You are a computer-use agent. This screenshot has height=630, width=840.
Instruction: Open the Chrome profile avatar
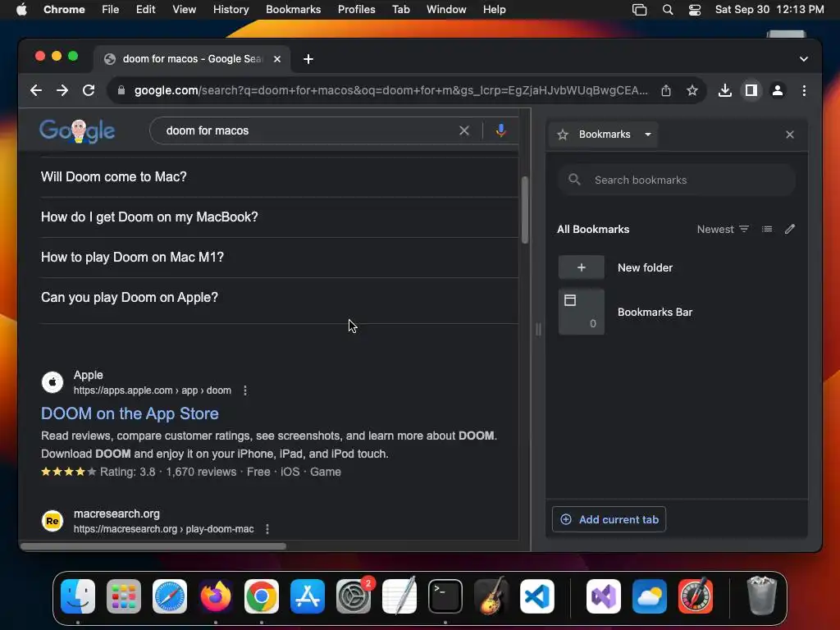coord(778,90)
